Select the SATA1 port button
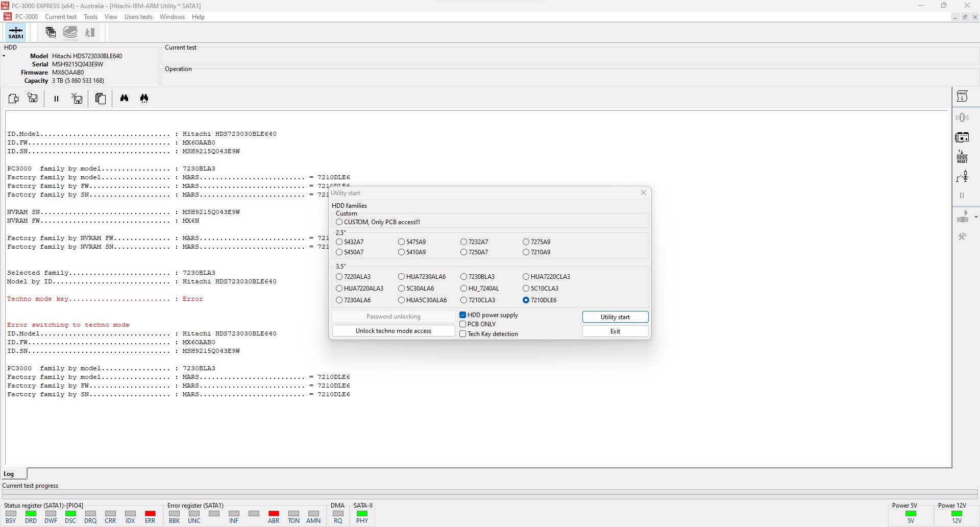980x527 pixels. coord(16,32)
